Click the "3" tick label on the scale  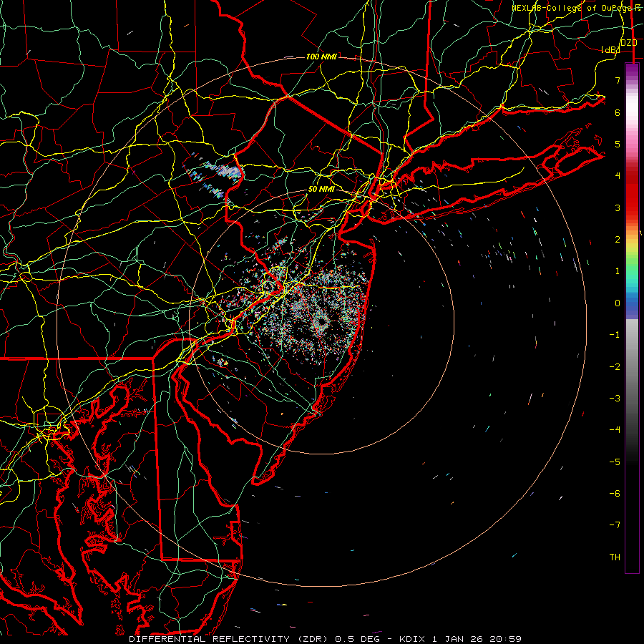pos(618,208)
